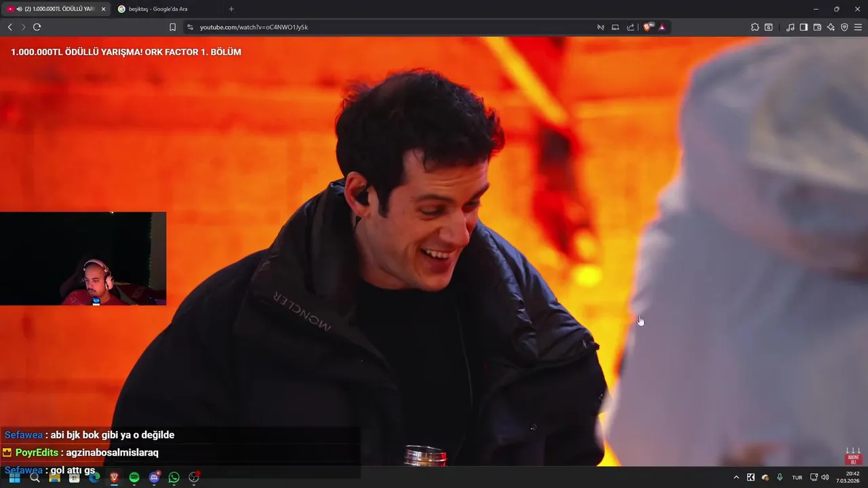Image resolution: width=868 pixels, height=488 pixels.
Task: Open Spotify from the taskbar
Action: (x=134, y=477)
